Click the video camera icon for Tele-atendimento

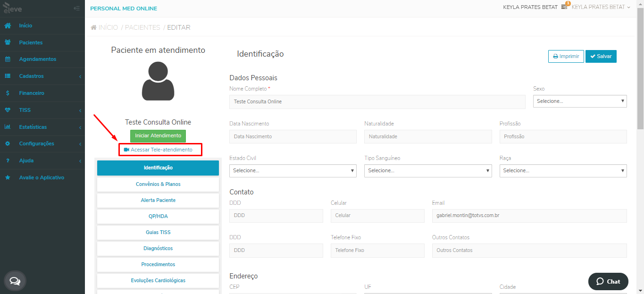(126, 150)
